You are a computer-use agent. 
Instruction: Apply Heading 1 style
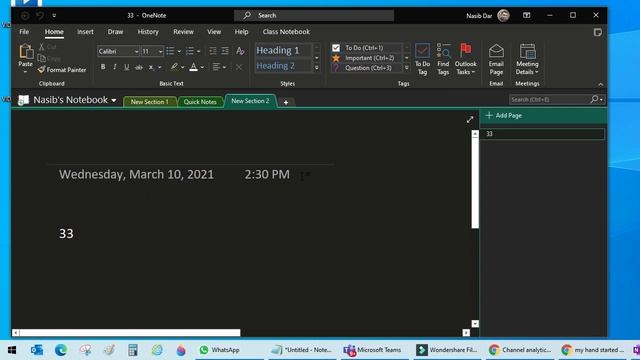(284, 50)
